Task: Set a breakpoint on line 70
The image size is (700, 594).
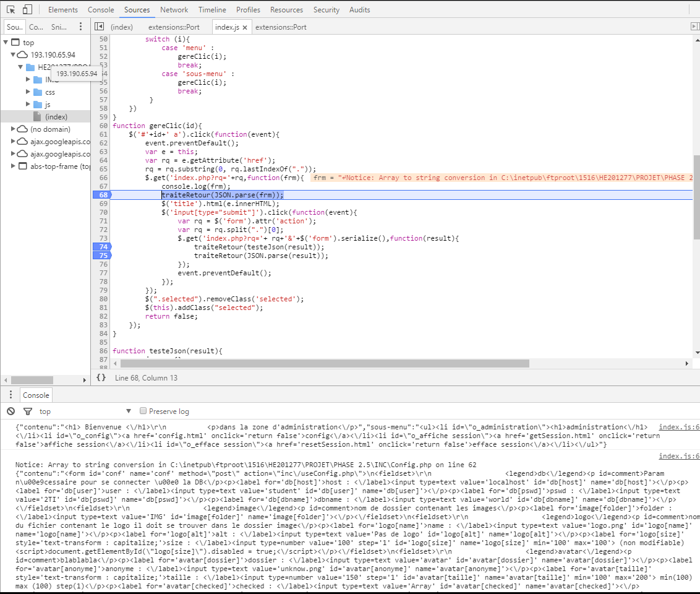Action: point(103,212)
